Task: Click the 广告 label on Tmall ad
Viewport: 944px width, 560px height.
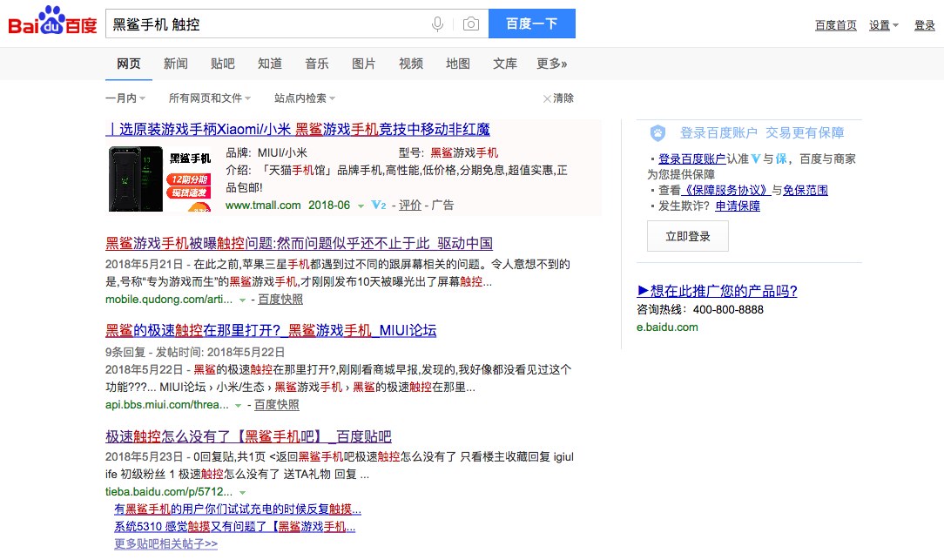Action: tap(443, 206)
